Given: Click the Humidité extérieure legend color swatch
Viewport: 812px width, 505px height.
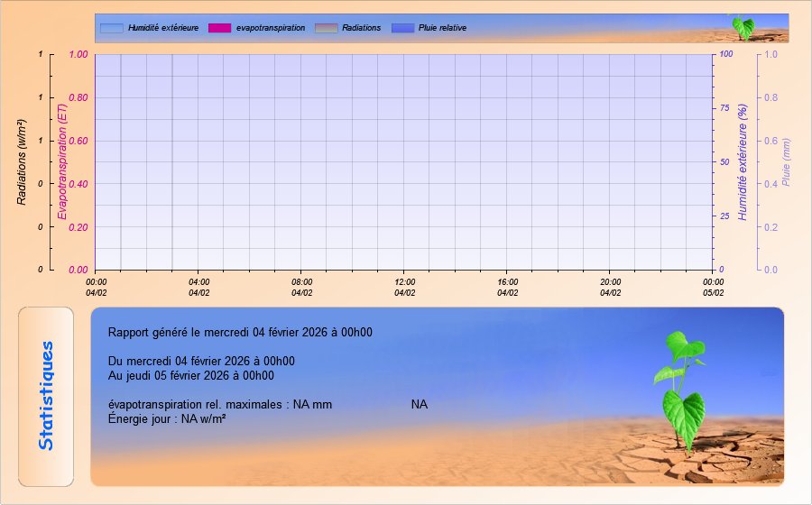Looking at the screenshot, I should [111, 28].
